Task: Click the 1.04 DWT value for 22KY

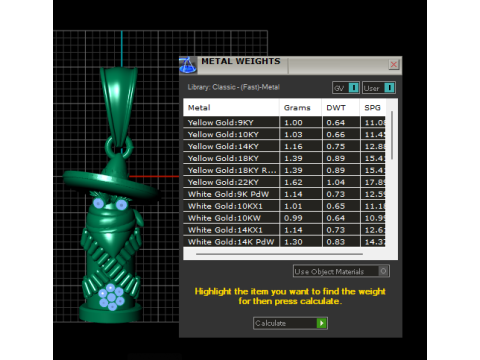Action: (x=336, y=182)
